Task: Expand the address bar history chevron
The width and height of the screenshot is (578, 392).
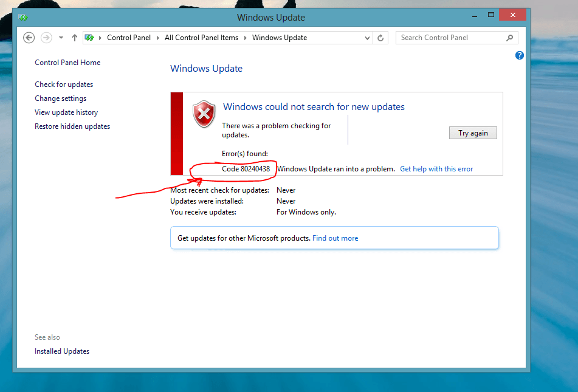Action: coord(366,37)
